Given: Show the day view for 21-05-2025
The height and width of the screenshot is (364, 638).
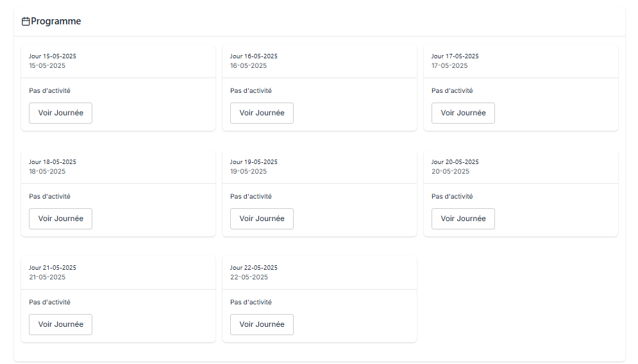Looking at the screenshot, I should click(x=60, y=324).
